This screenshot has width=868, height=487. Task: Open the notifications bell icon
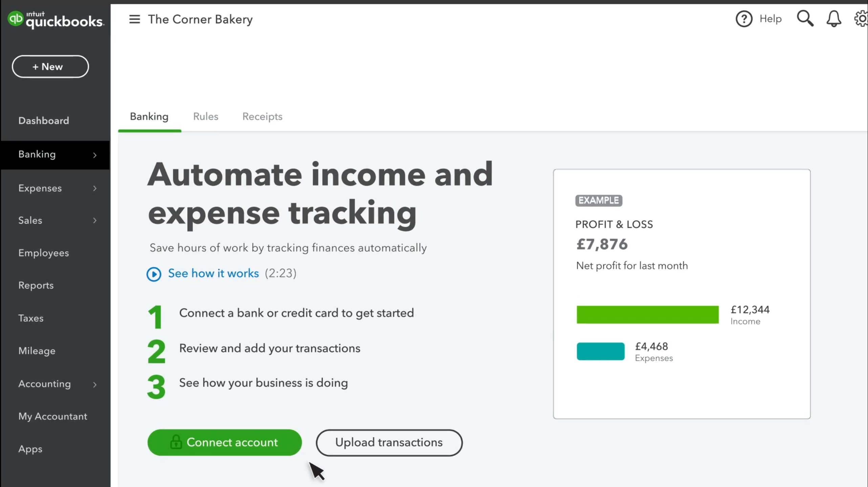tap(833, 19)
